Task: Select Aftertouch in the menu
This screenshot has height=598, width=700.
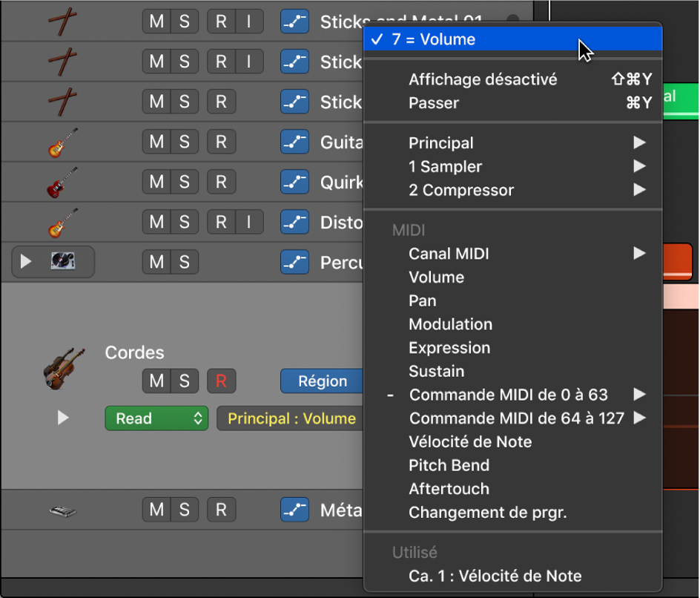Action: point(512,489)
